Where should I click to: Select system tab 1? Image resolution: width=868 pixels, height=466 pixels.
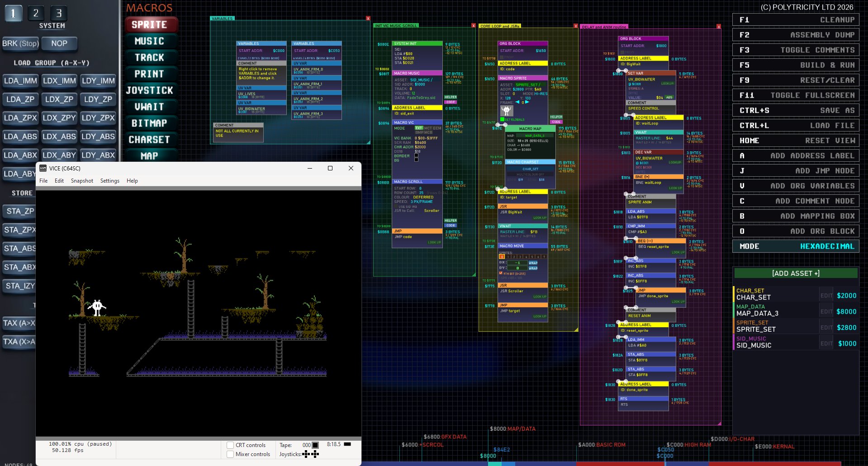point(13,13)
